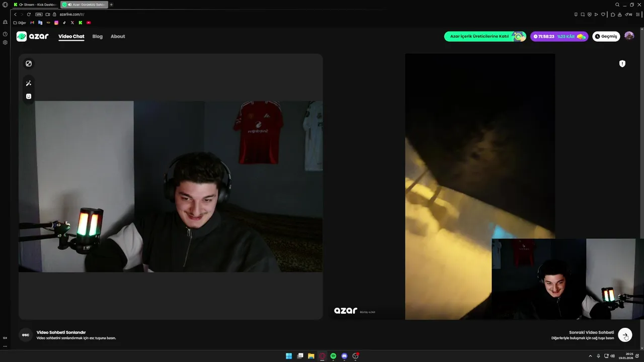Open the About page

pyautogui.click(x=118, y=36)
